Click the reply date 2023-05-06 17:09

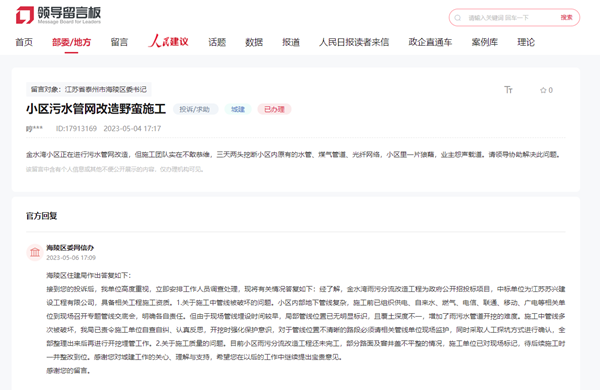pyautogui.click(x=71, y=258)
